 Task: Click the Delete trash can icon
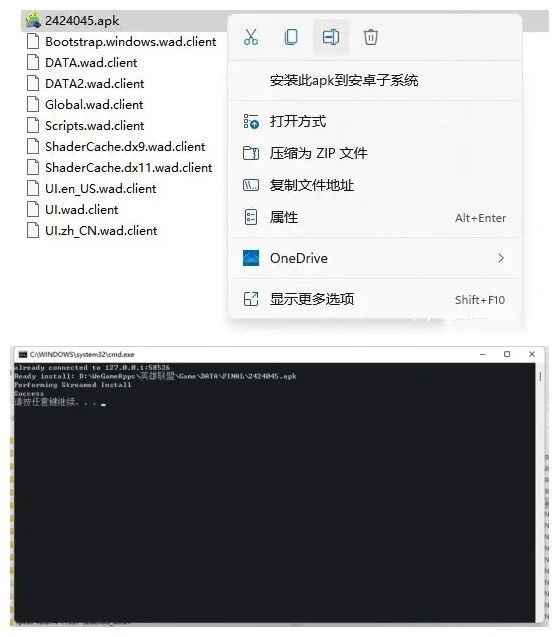(x=370, y=37)
